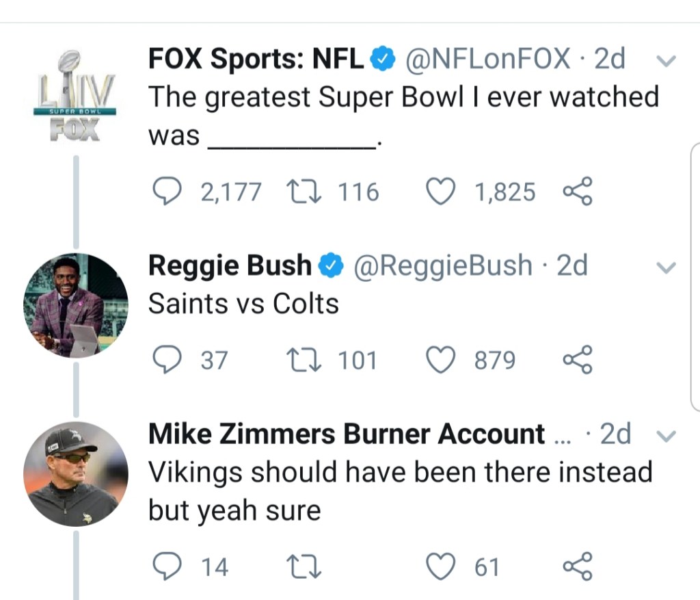View Reggie Bush's profile picture
The image size is (700, 600).
[75, 305]
